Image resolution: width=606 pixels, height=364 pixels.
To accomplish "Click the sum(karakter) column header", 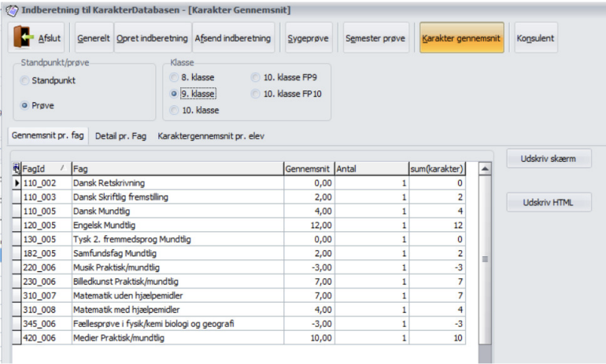I will click(x=437, y=169).
